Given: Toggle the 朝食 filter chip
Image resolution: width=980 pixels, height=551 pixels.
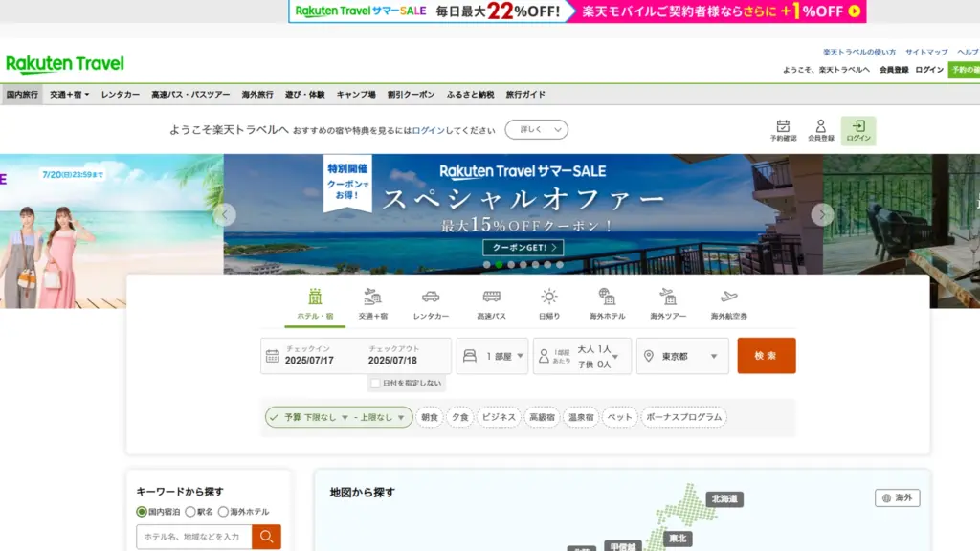Looking at the screenshot, I should click(430, 417).
